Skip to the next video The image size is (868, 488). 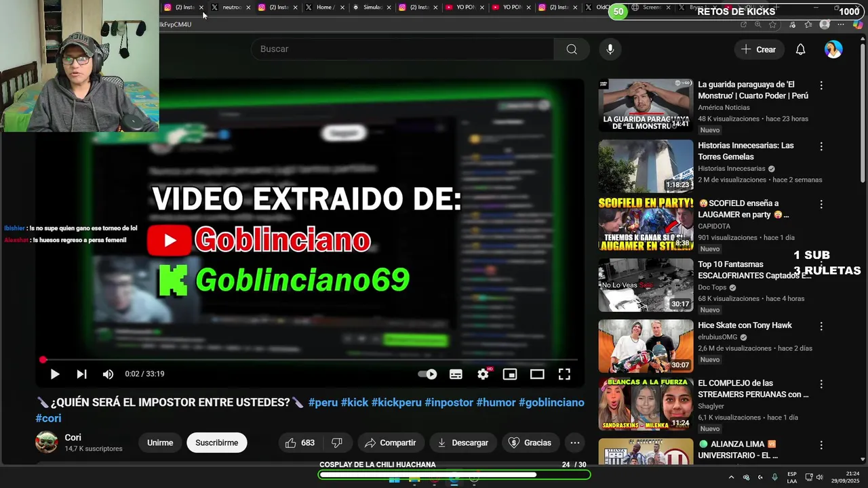pos(81,374)
